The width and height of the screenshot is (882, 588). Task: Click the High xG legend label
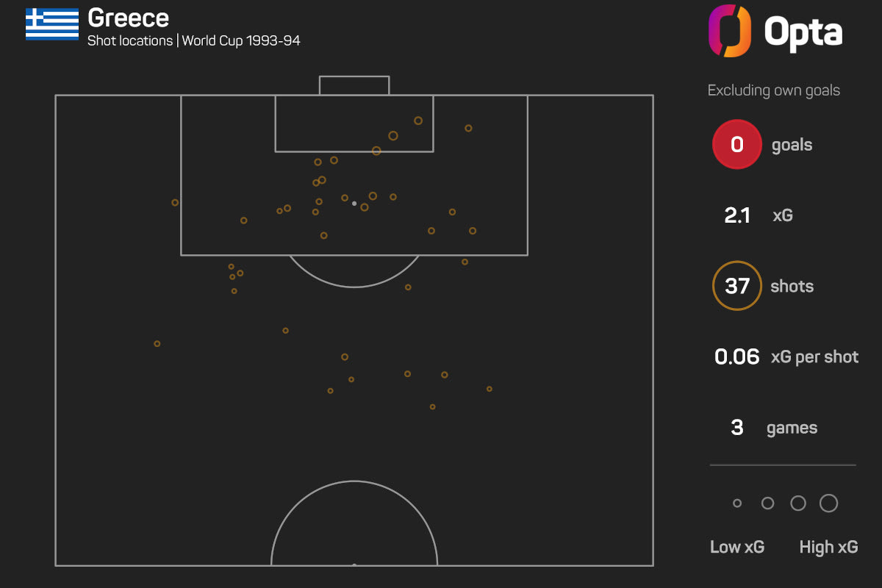click(x=828, y=548)
